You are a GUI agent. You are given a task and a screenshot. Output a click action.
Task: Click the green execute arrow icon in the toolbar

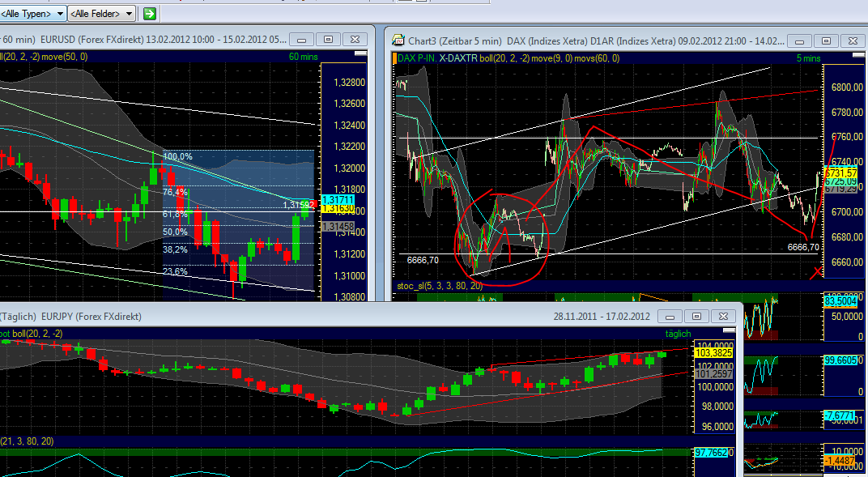[x=150, y=14]
